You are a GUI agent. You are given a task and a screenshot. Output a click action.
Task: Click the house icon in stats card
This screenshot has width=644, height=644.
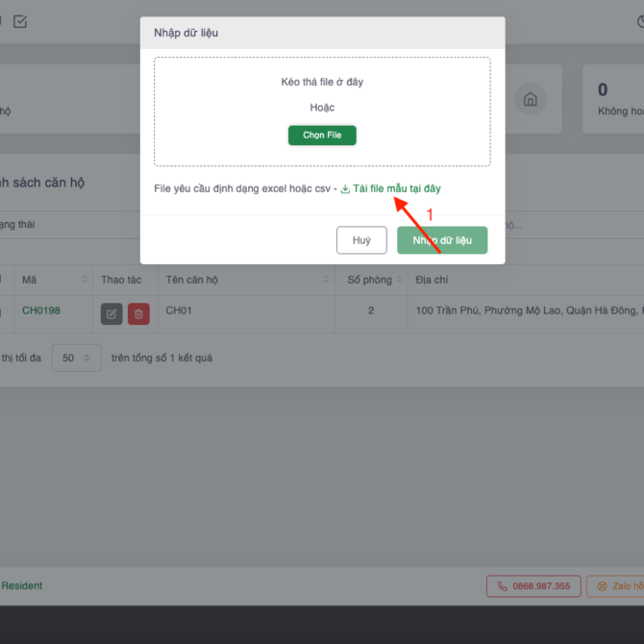pyautogui.click(x=529, y=99)
